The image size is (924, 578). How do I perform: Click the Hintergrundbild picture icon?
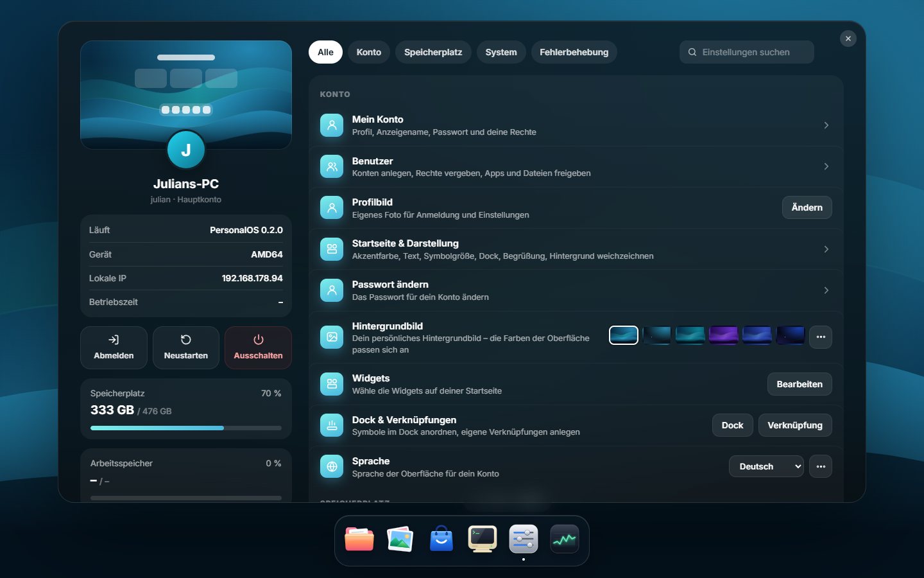[x=332, y=337]
